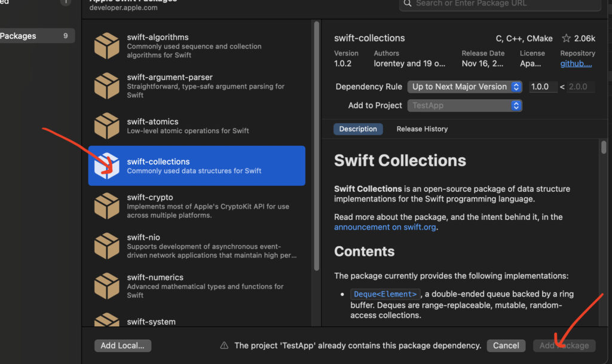
Task: Click the star icon next to 2.06k
Action: [566, 38]
